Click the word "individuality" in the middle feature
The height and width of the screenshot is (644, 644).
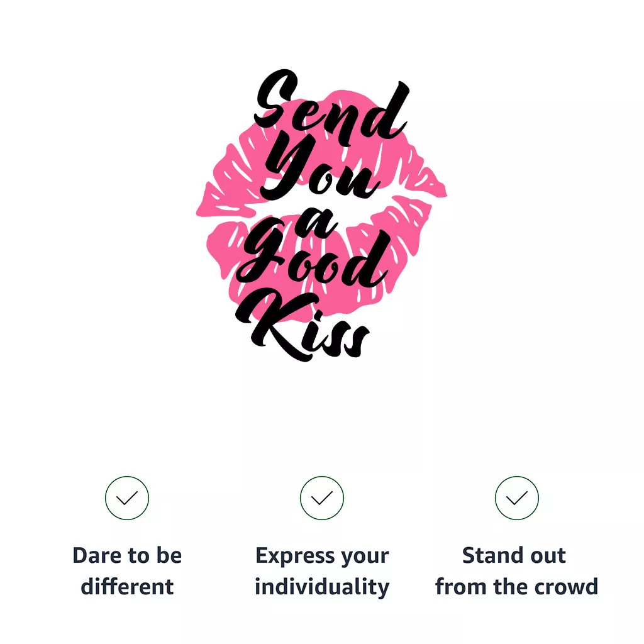tap(322, 587)
